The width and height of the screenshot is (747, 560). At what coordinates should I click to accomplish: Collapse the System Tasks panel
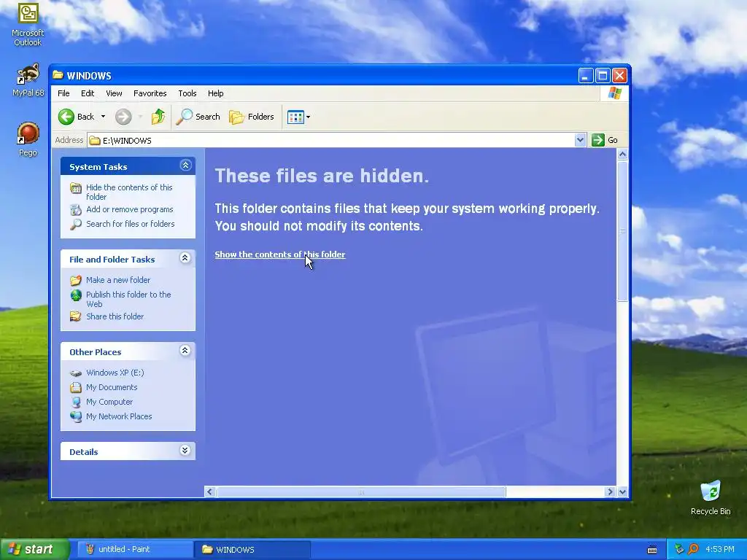point(185,166)
